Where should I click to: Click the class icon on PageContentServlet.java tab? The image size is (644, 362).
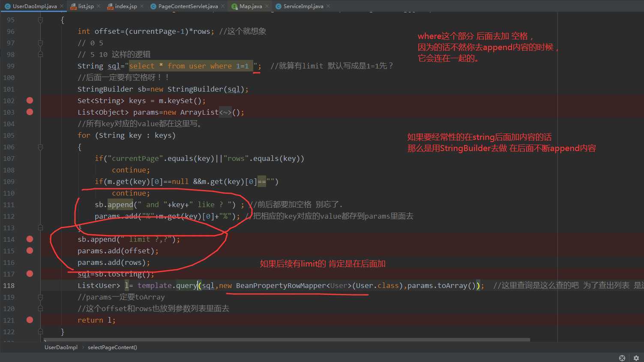tap(153, 6)
